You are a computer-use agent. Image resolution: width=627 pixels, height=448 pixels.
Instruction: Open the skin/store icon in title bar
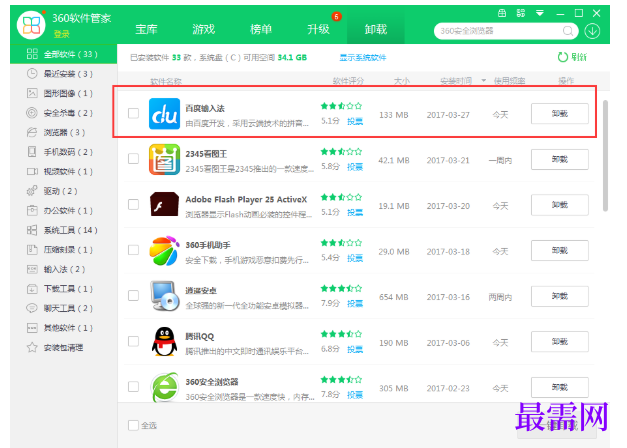point(502,13)
